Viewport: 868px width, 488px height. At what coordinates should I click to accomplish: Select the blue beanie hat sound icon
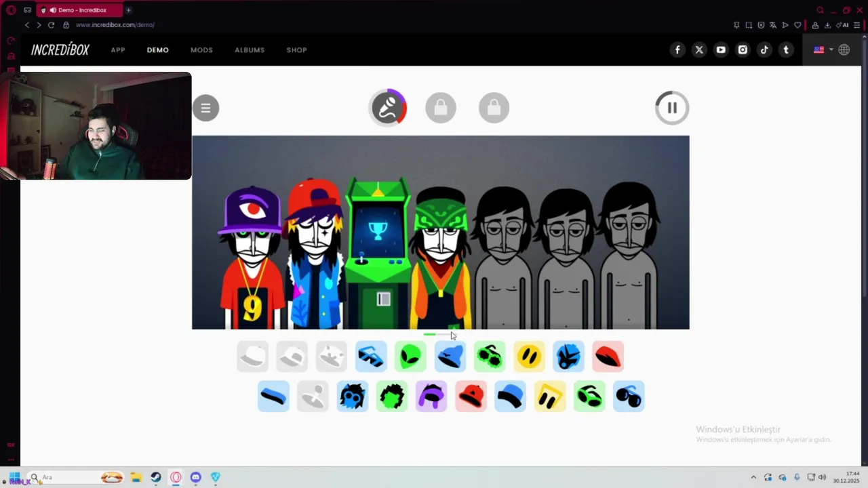450,357
